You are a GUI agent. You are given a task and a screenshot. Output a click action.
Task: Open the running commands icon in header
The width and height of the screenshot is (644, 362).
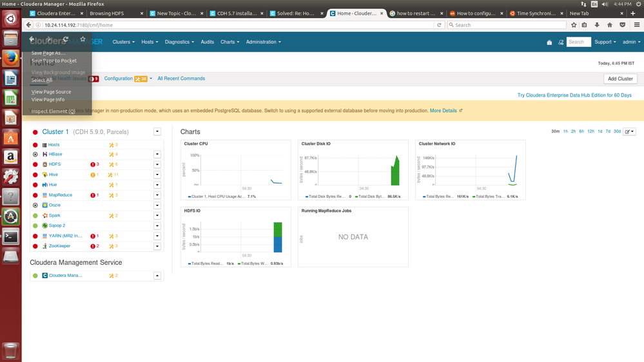pyautogui.click(x=561, y=43)
